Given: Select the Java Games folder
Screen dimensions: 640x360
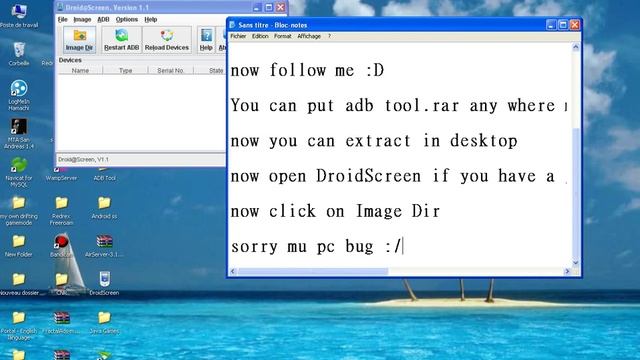Looking at the screenshot, I should (x=104, y=322).
